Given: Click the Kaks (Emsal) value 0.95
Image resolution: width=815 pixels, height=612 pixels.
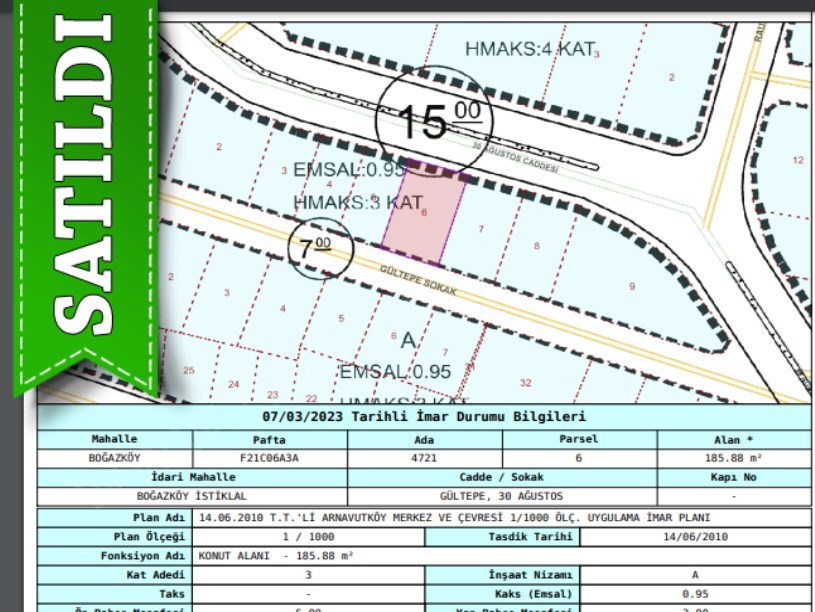Looking at the screenshot, I should coord(695,593).
